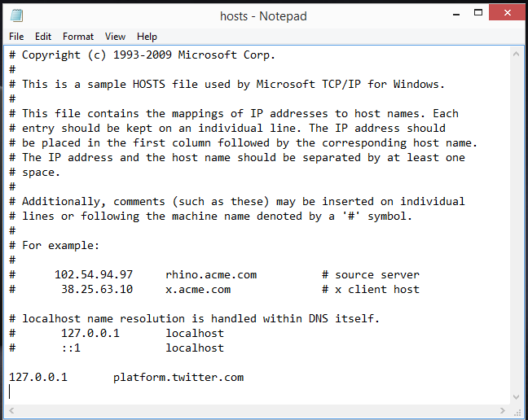The image size is (528, 420).
Task: Click on rhino.acme.com in the example
Action: (211, 274)
